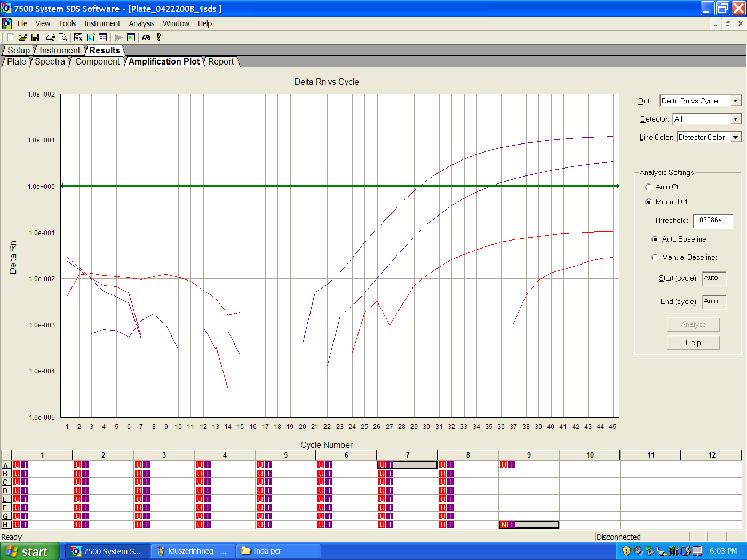Image resolution: width=747 pixels, height=560 pixels.
Task: Open the Instrument menu
Action: (x=102, y=23)
